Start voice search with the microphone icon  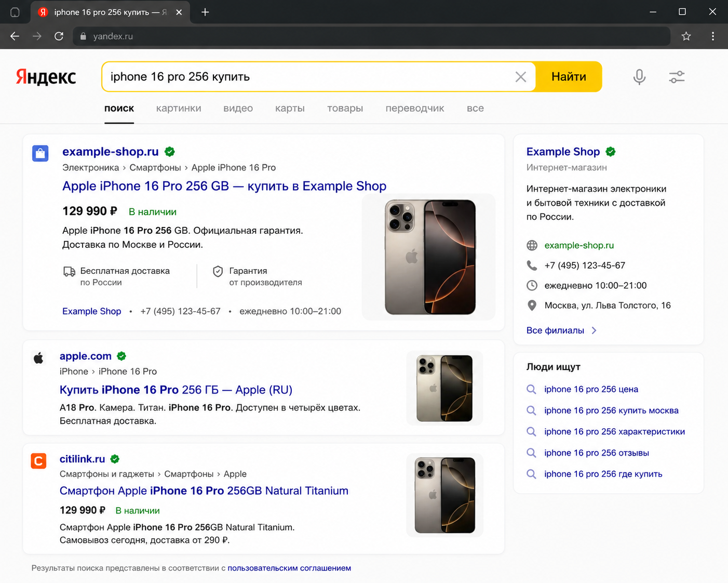(x=639, y=77)
